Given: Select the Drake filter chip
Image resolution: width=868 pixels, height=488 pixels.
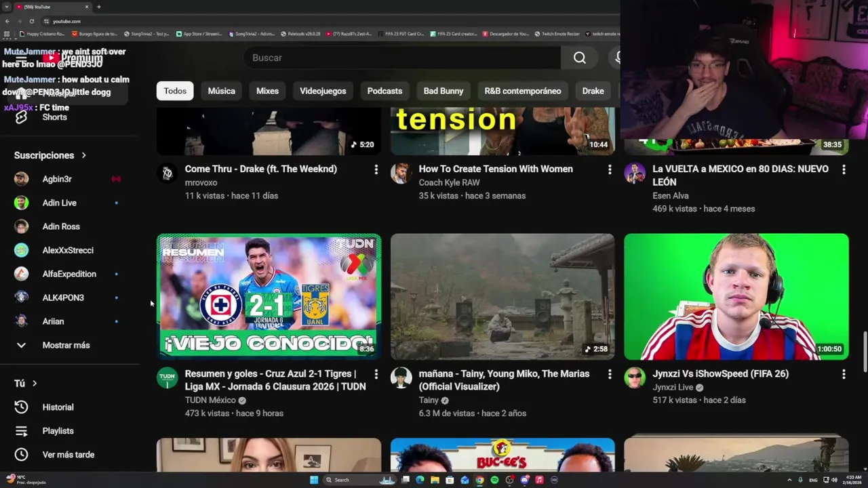Looking at the screenshot, I should (x=593, y=91).
